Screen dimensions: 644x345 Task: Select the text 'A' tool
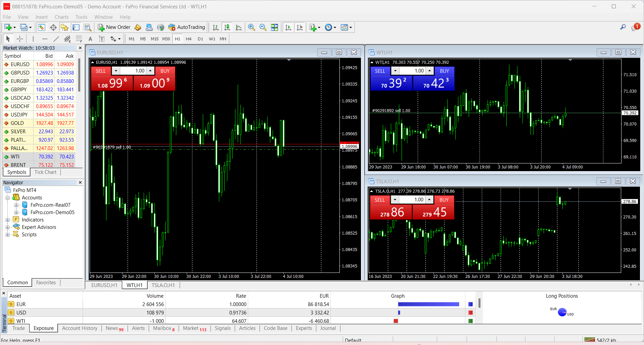pyautogui.click(x=90, y=39)
